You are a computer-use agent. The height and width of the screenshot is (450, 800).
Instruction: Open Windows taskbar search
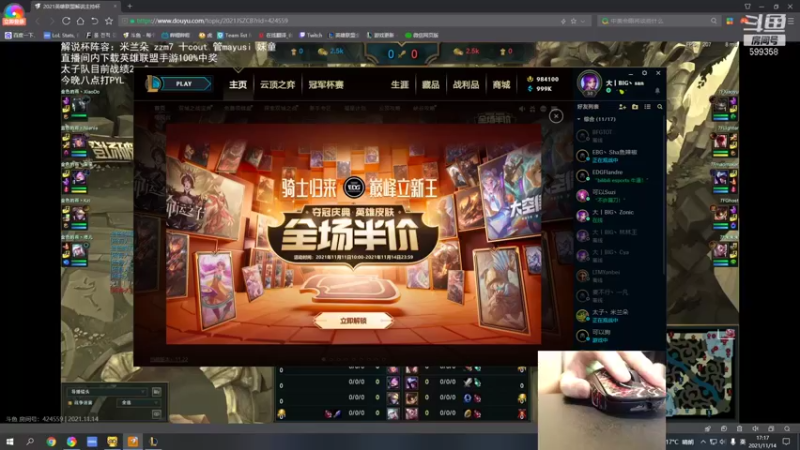point(30,441)
